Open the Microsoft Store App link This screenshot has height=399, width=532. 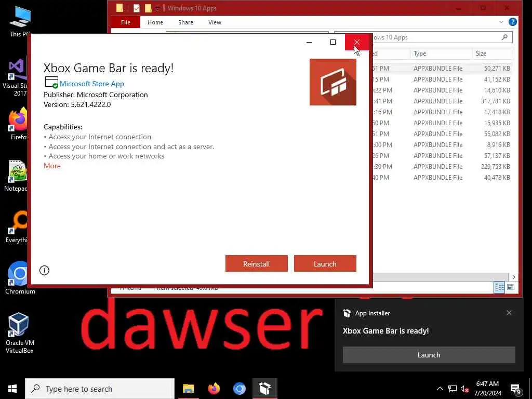coord(92,84)
